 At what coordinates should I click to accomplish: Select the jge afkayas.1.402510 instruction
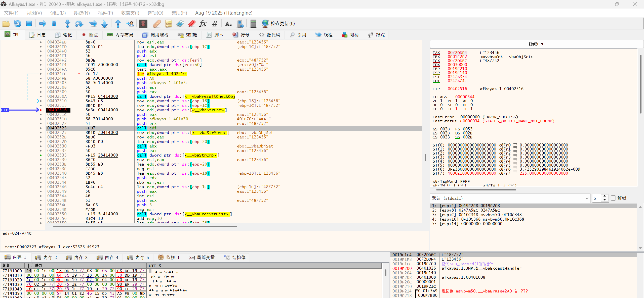click(x=161, y=74)
